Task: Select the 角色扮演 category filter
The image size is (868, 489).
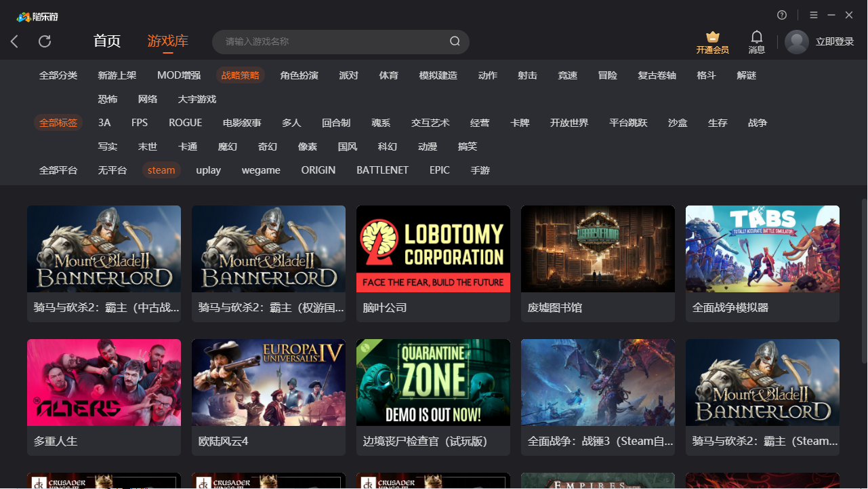Action: [x=299, y=75]
